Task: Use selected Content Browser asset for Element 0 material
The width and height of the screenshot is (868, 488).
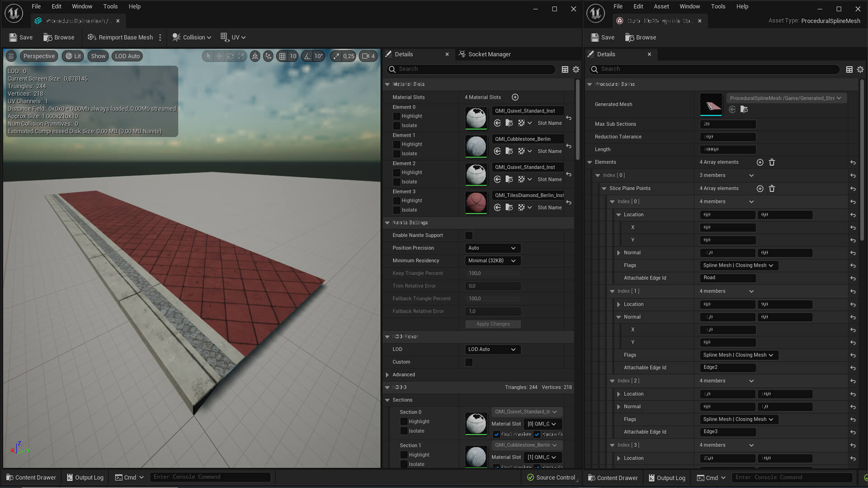Action: pyautogui.click(x=498, y=123)
